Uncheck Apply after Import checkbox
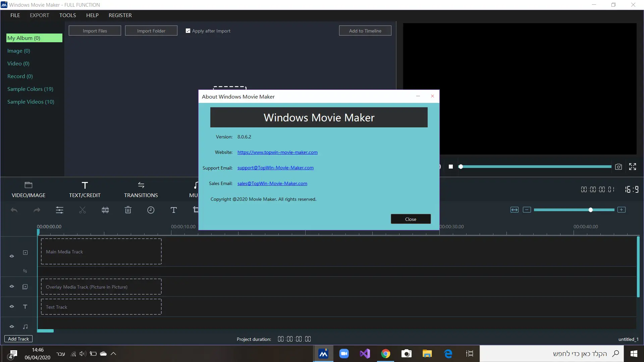The width and height of the screenshot is (644, 362). point(188,31)
